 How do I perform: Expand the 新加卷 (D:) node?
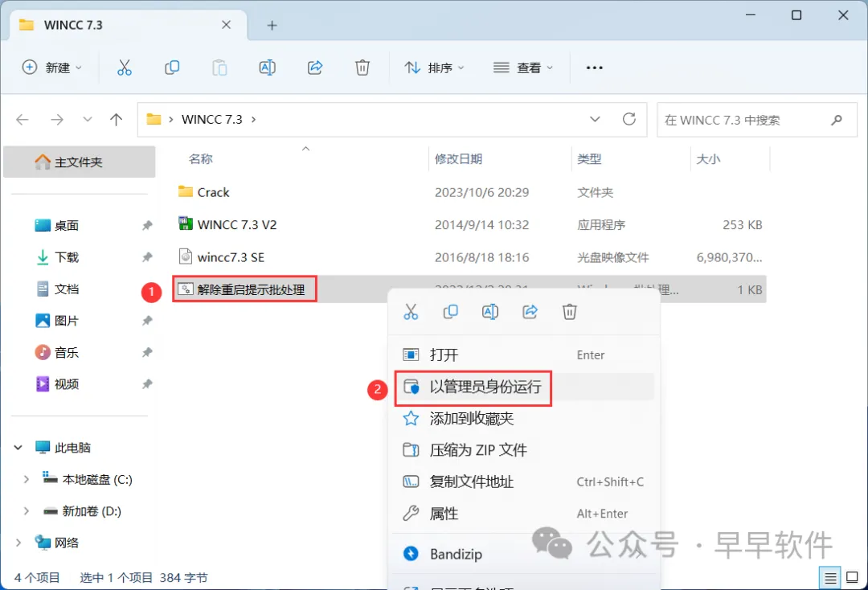click(26, 511)
